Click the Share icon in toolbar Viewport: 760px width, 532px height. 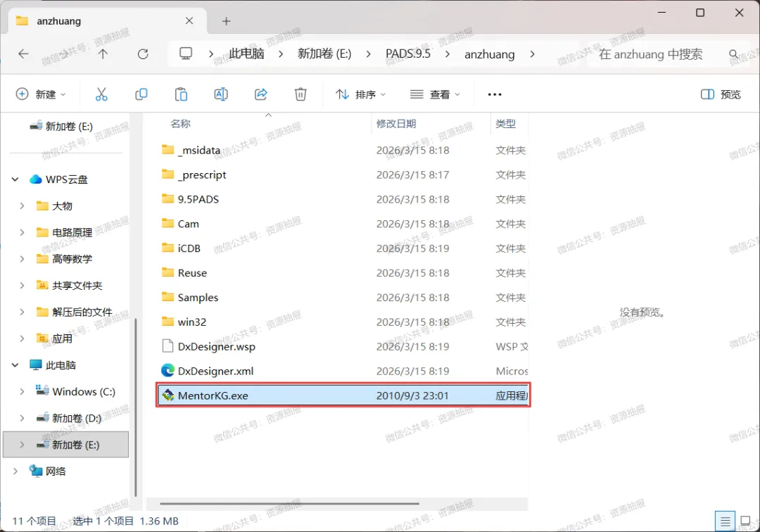(x=261, y=94)
